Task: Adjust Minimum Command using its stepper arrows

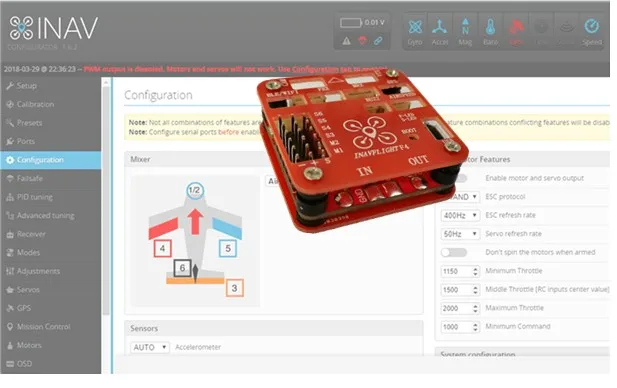Action: pos(475,327)
